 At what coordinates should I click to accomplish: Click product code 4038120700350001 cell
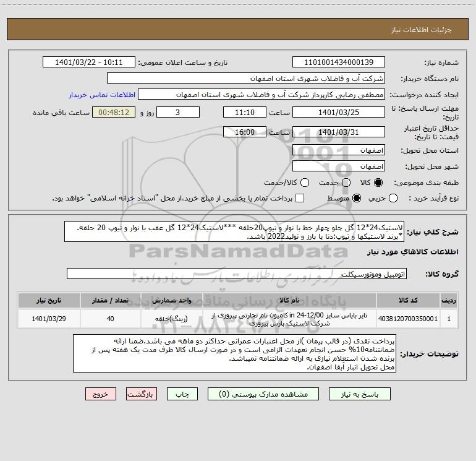[x=408, y=319]
